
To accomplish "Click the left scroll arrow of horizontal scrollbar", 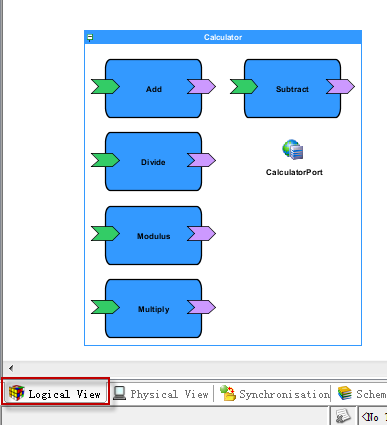I will pyautogui.click(x=11, y=368).
